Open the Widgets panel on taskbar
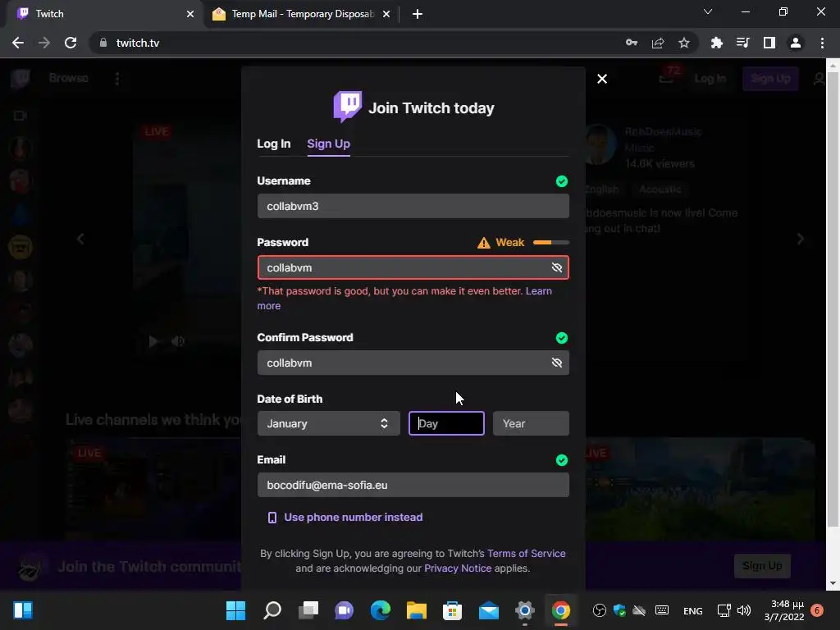Image resolution: width=840 pixels, height=630 pixels. point(23,610)
